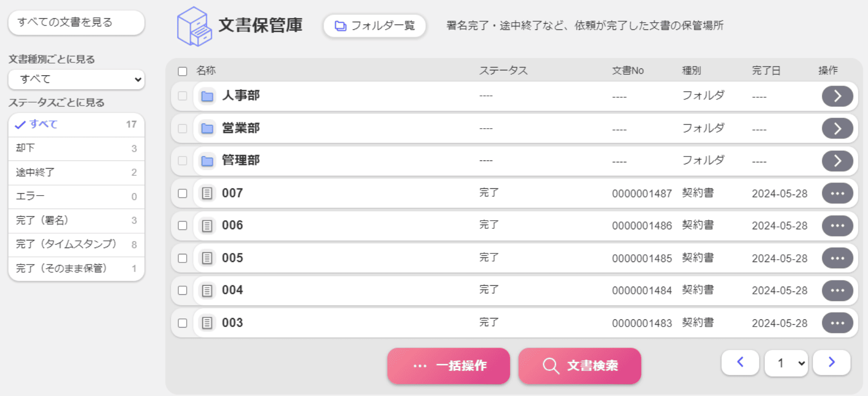Check the select-all checkbox in the header
This screenshot has width=868, height=396.
click(182, 71)
